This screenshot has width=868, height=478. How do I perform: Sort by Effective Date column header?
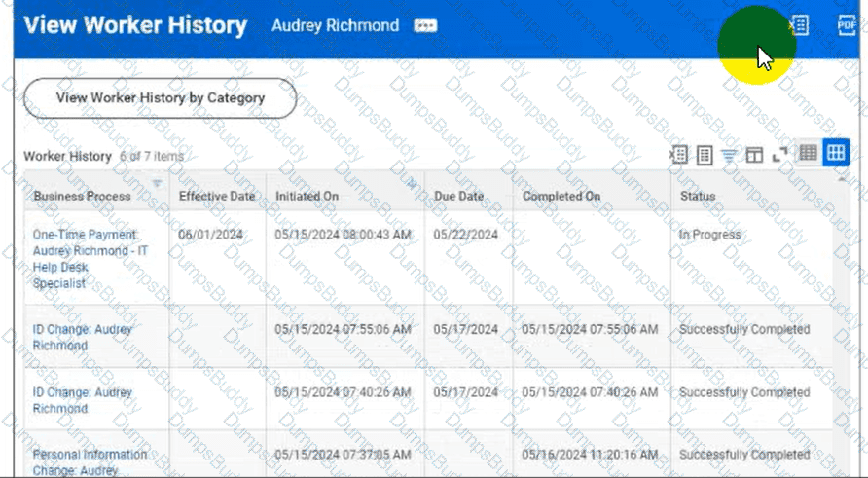[217, 196]
